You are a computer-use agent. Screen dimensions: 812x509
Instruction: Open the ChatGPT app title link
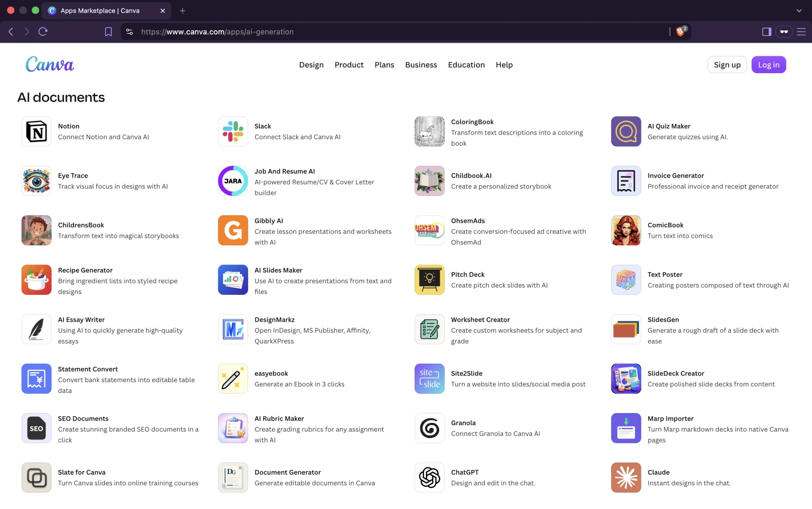pyautogui.click(x=465, y=472)
